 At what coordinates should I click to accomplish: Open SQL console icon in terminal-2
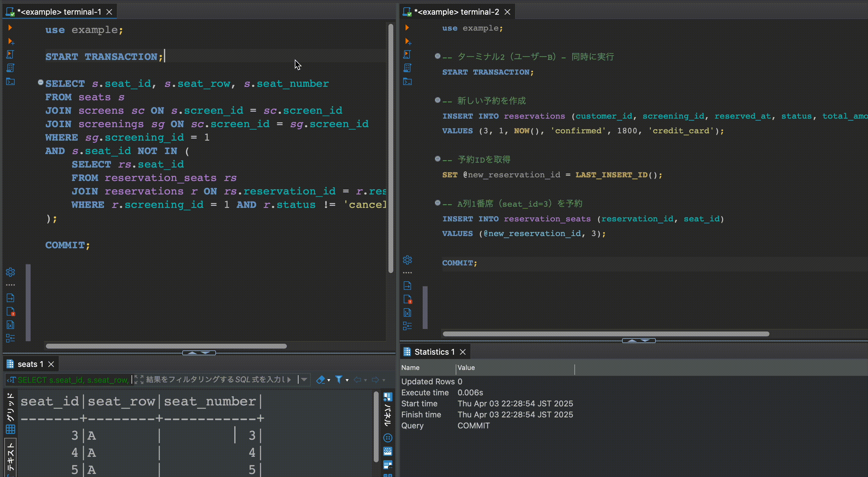(x=407, y=82)
